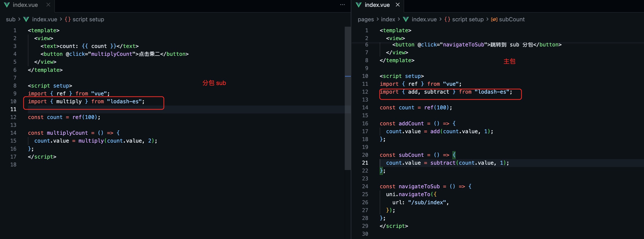This screenshot has width=644, height=239.
Task: Click the Vue file icon in left breadcrumb
Action: [x=26, y=19]
